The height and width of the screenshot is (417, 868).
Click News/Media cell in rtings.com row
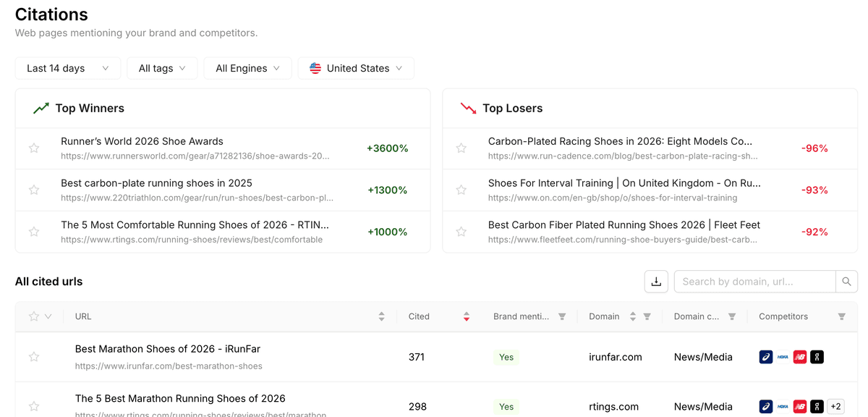click(x=703, y=406)
